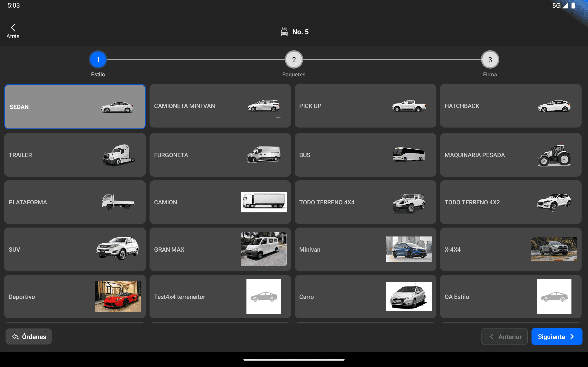Image resolution: width=588 pixels, height=367 pixels.
Task: Choose the tractor icon for MAQUINARIA PESADA
Action: [x=554, y=155]
